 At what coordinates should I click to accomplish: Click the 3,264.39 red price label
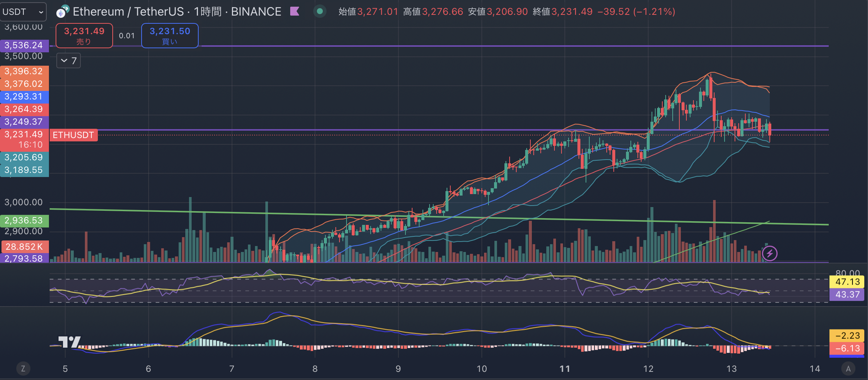tap(24, 109)
